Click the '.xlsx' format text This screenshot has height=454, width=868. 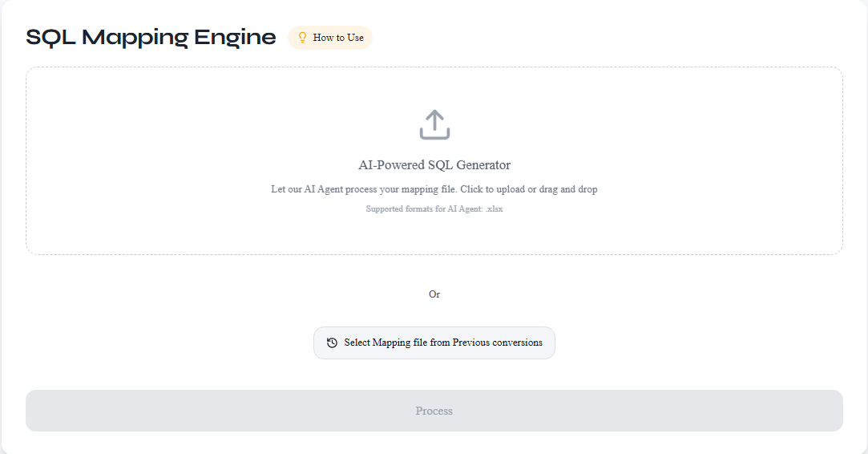pos(494,209)
